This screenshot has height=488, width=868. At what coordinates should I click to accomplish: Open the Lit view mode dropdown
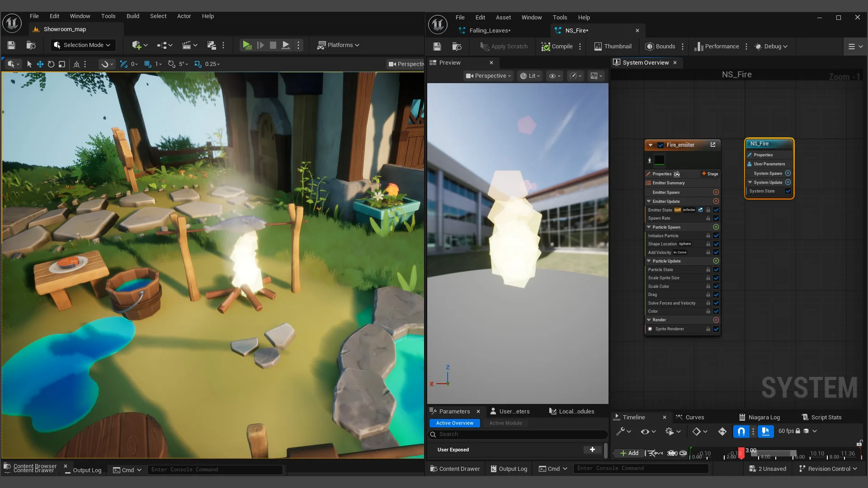coord(530,76)
